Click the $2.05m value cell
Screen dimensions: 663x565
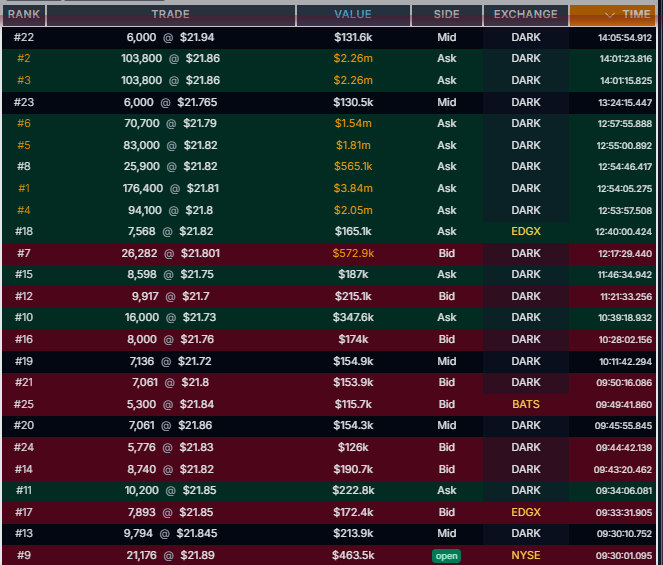353,210
